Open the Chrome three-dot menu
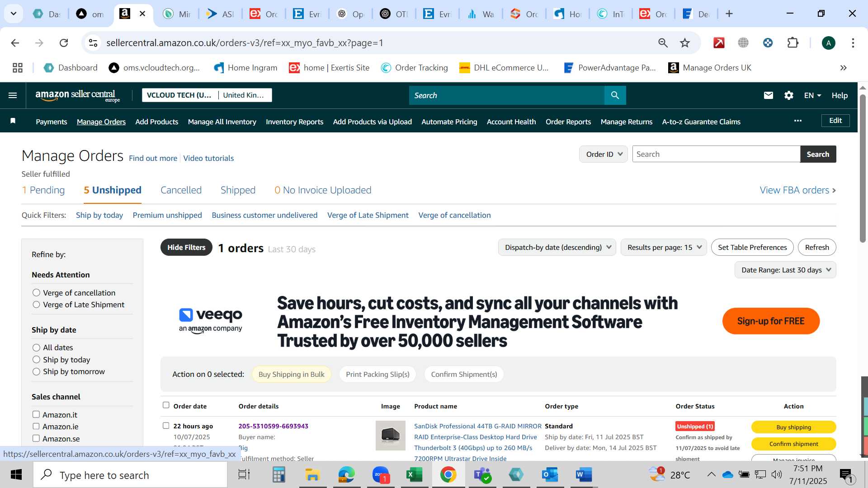Viewport: 868px width, 488px height. 853,43
